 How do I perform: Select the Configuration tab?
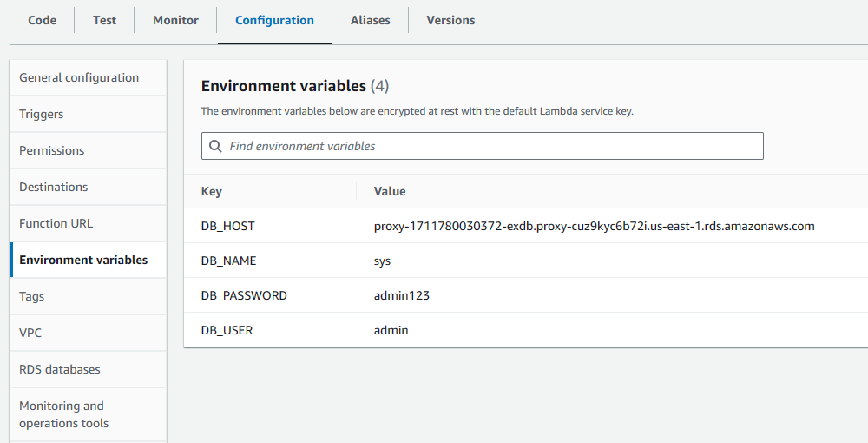(x=274, y=20)
